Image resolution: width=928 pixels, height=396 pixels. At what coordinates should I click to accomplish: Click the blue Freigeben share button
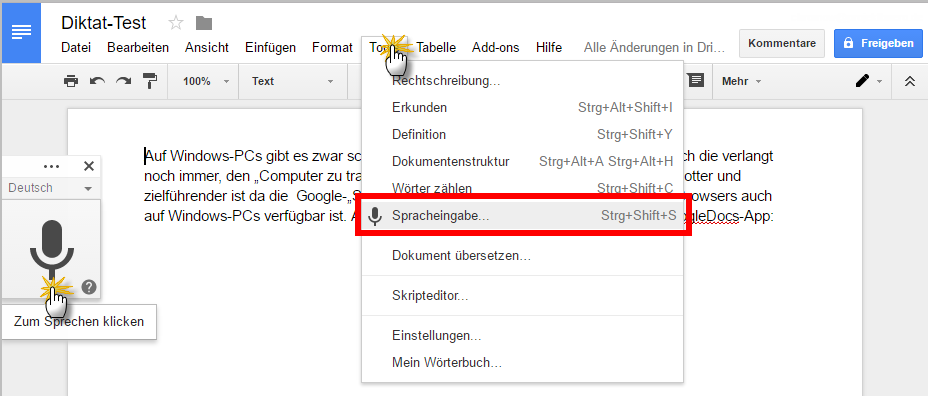pyautogui.click(x=878, y=43)
